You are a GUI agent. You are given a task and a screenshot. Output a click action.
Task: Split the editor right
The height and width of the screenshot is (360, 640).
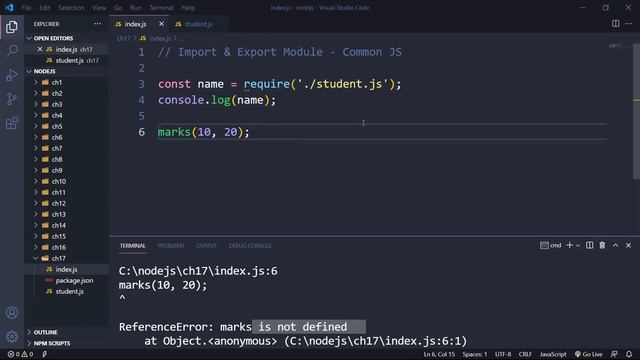616,23
